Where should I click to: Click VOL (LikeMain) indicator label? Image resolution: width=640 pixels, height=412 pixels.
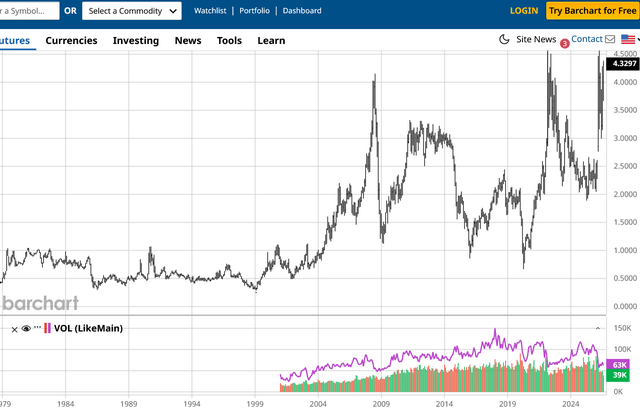click(88, 328)
